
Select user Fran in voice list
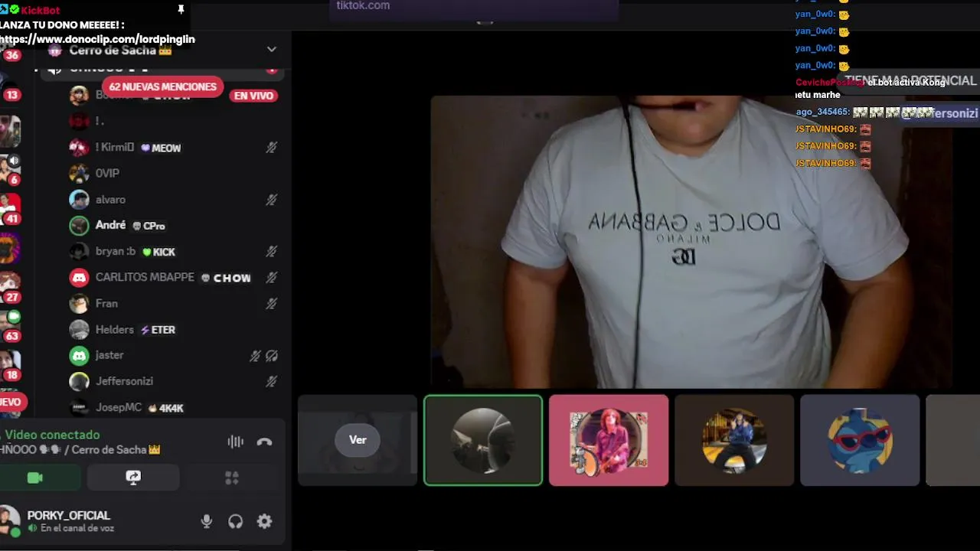(x=106, y=304)
